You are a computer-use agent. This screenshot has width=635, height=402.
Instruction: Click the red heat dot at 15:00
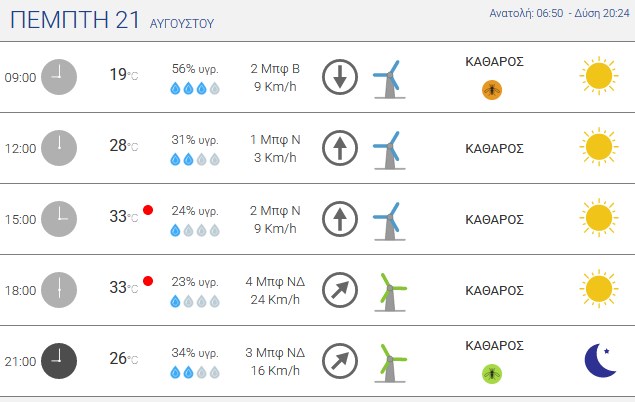[148, 210]
